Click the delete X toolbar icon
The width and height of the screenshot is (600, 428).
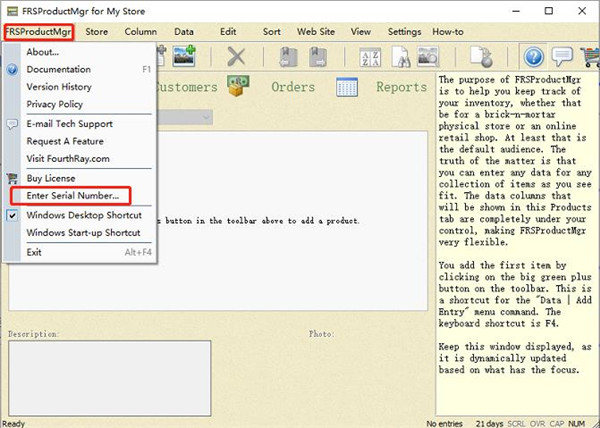(237, 57)
